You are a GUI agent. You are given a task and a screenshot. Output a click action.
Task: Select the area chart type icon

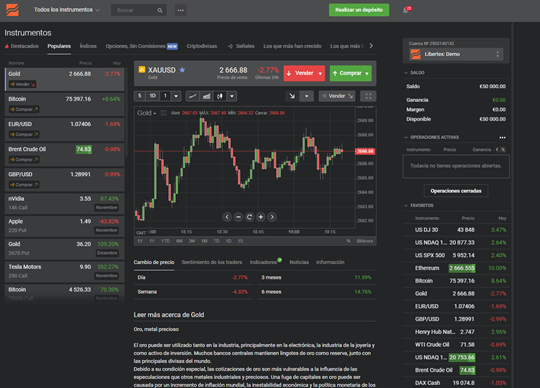tap(206, 96)
